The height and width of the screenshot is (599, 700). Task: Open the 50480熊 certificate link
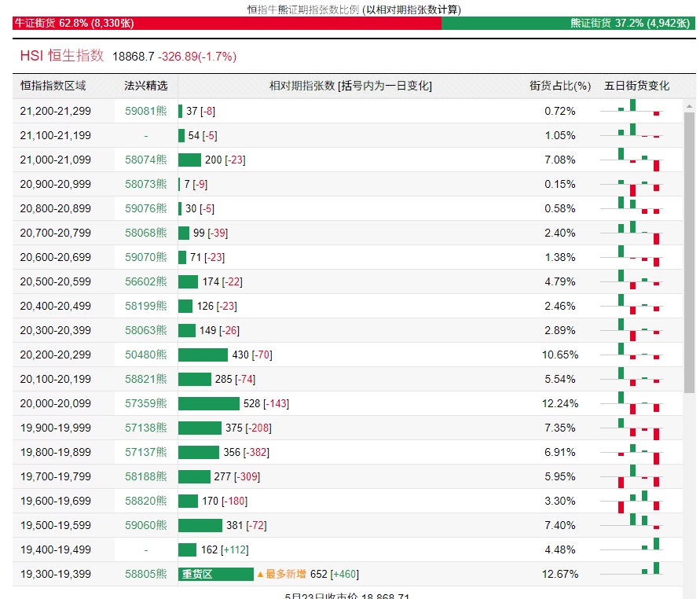pyautogui.click(x=145, y=355)
